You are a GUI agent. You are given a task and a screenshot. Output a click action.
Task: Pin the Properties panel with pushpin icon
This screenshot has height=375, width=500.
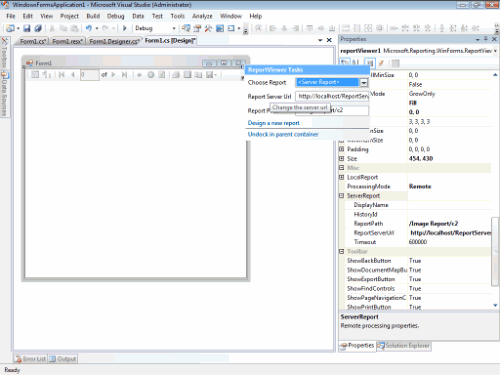pos(486,39)
